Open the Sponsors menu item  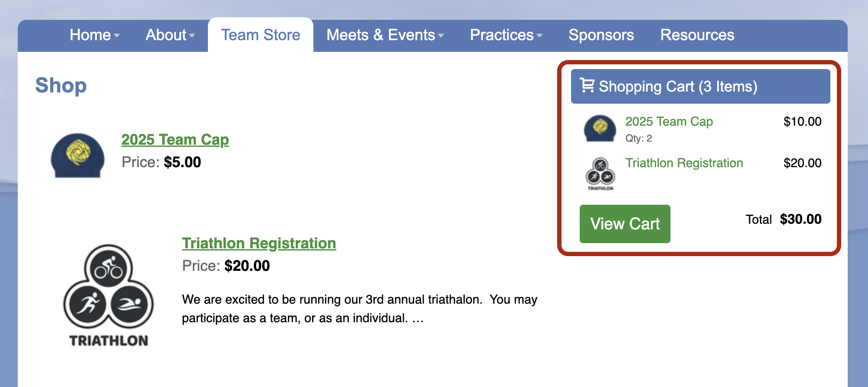coord(601,35)
